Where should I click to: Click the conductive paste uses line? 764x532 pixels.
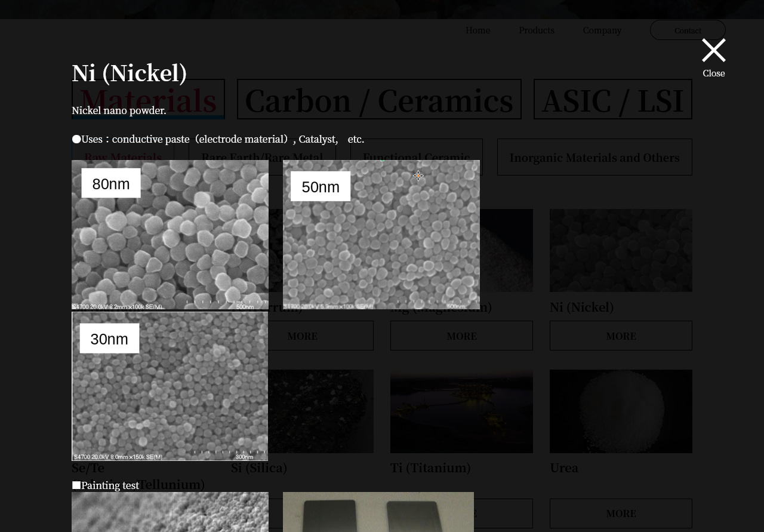218,139
